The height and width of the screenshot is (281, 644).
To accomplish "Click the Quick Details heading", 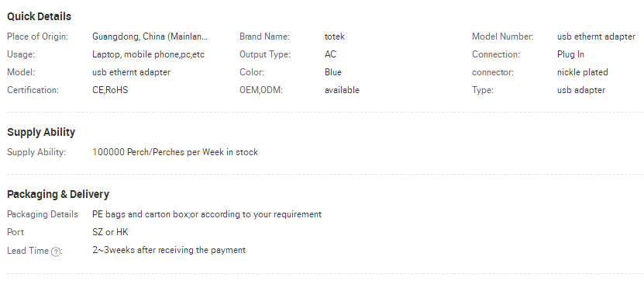I will 39,16.
